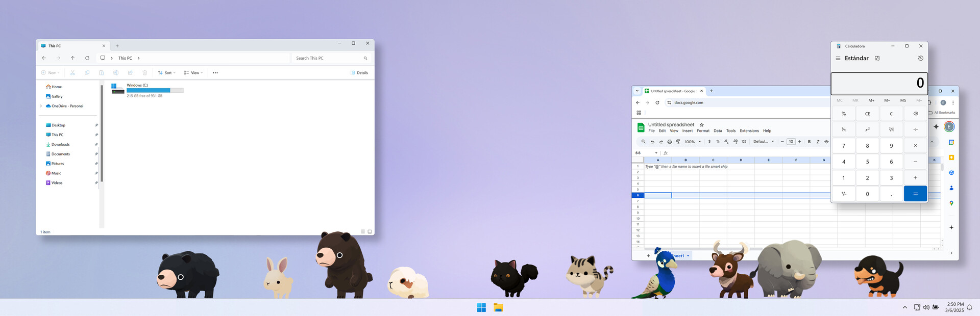Click the Refresh icon in File Explorer
This screenshot has height=316, width=980.
point(87,58)
